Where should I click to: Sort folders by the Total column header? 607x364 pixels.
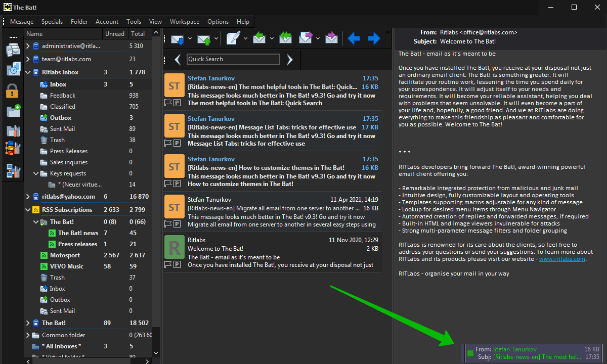coord(138,34)
